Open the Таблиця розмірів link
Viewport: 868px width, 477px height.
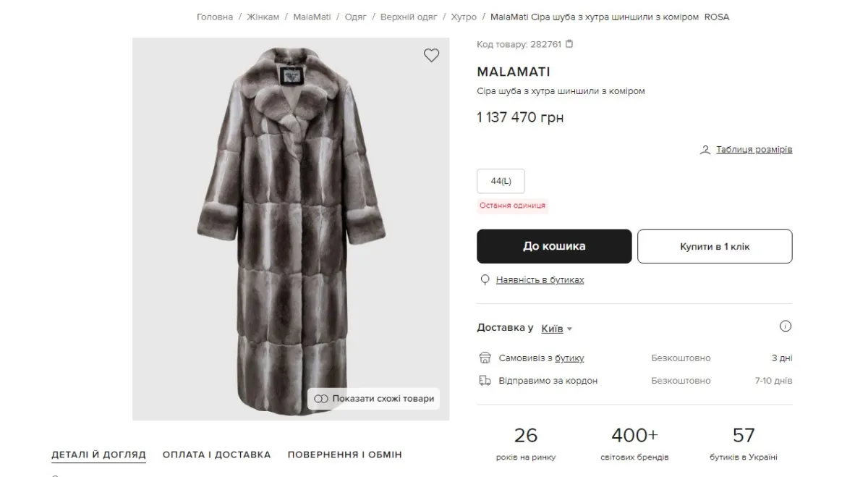coord(754,150)
